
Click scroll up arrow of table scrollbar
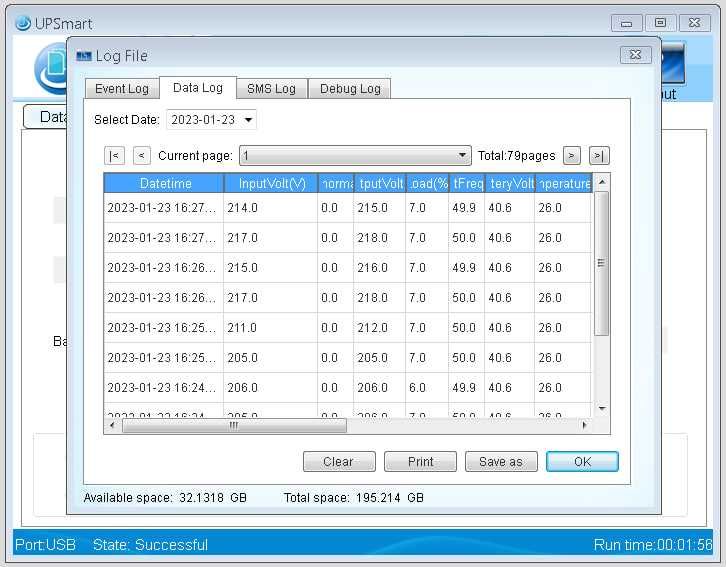tap(601, 182)
